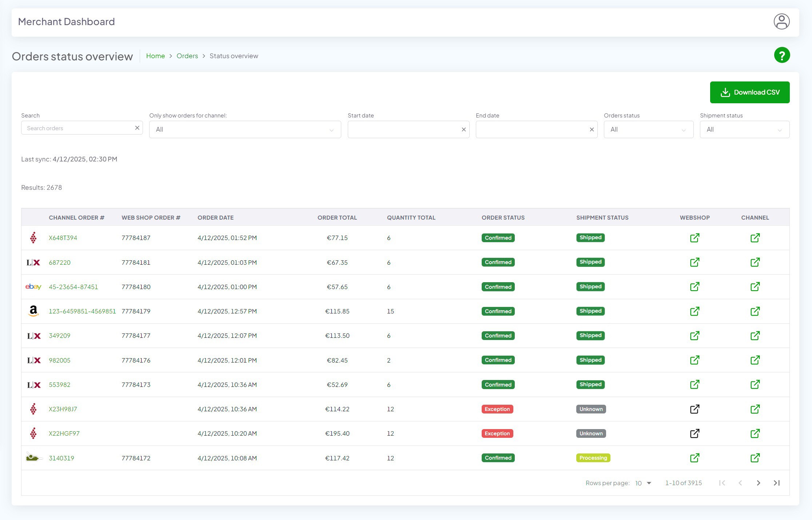Open channel link for order X22HGF97
Image resolution: width=812 pixels, height=520 pixels.
(755, 433)
